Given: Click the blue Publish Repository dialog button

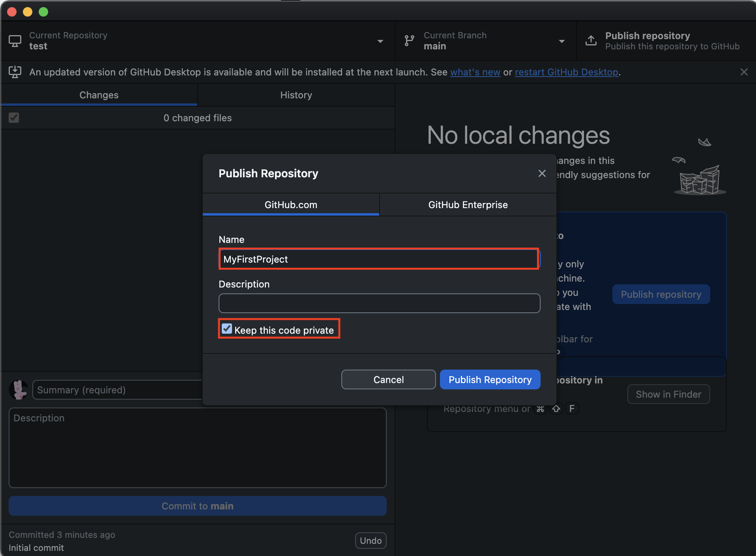Looking at the screenshot, I should pyautogui.click(x=490, y=379).
